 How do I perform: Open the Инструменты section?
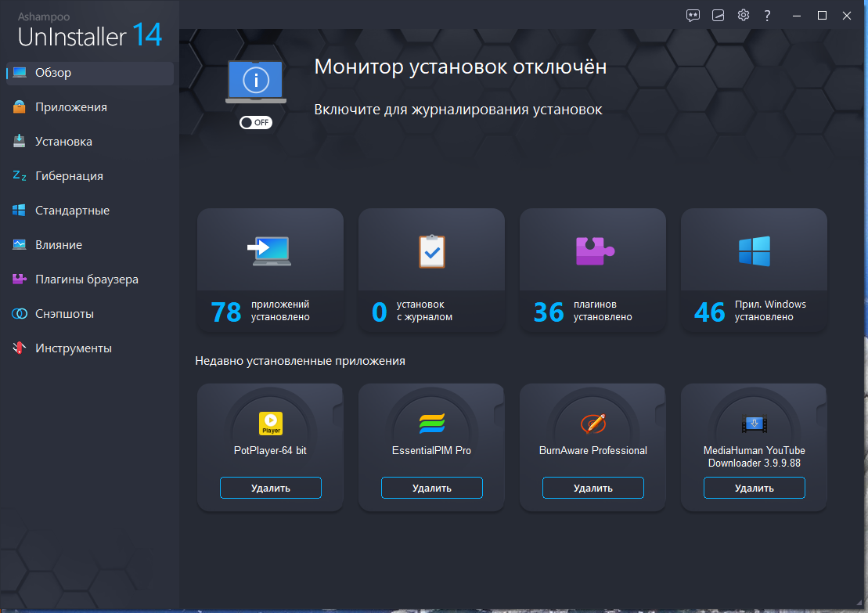coord(90,348)
